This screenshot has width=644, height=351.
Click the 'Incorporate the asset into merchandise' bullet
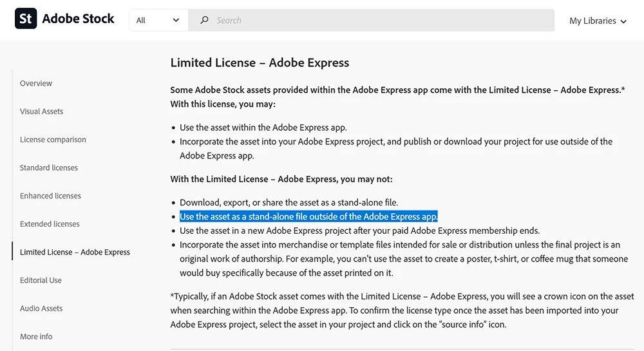tap(404, 259)
